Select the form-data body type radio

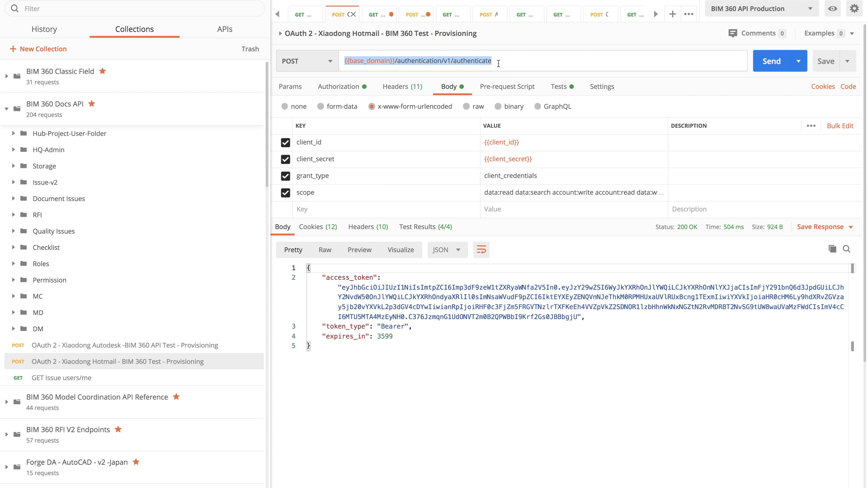pyautogui.click(x=321, y=106)
